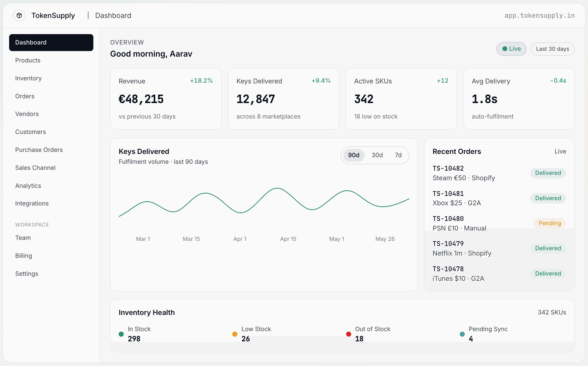Open the Revenue stat card
588x366 pixels.
point(166,99)
